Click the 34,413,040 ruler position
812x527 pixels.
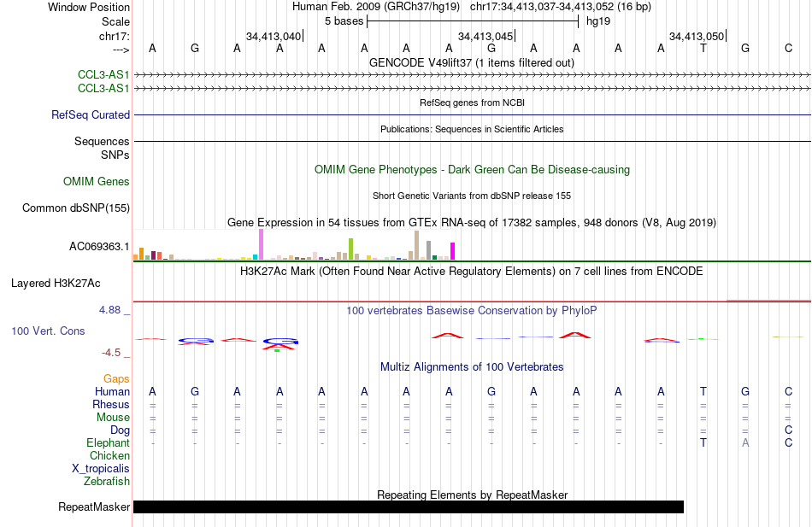point(274,36)
